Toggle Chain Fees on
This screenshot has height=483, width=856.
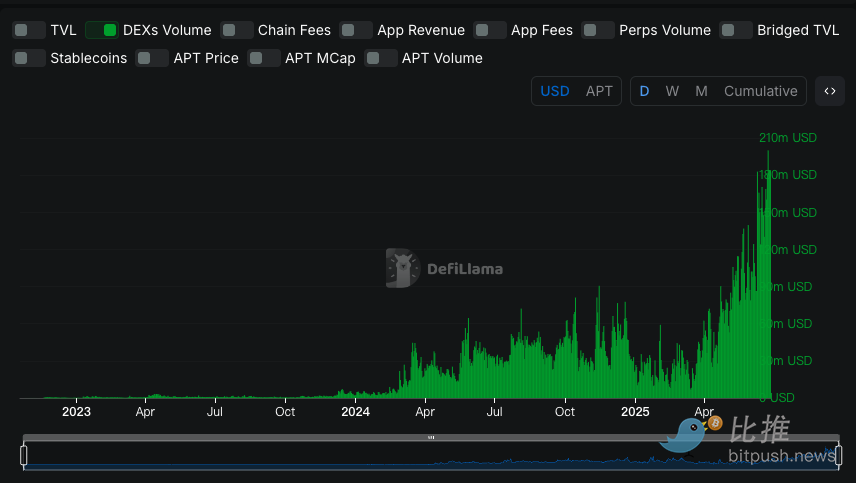(x=236, y=30)
